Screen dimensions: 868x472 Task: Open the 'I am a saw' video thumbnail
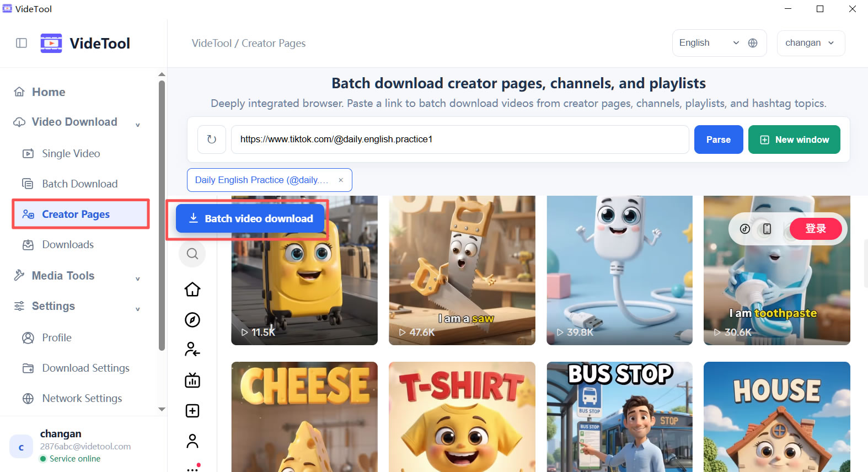point(462,270)
